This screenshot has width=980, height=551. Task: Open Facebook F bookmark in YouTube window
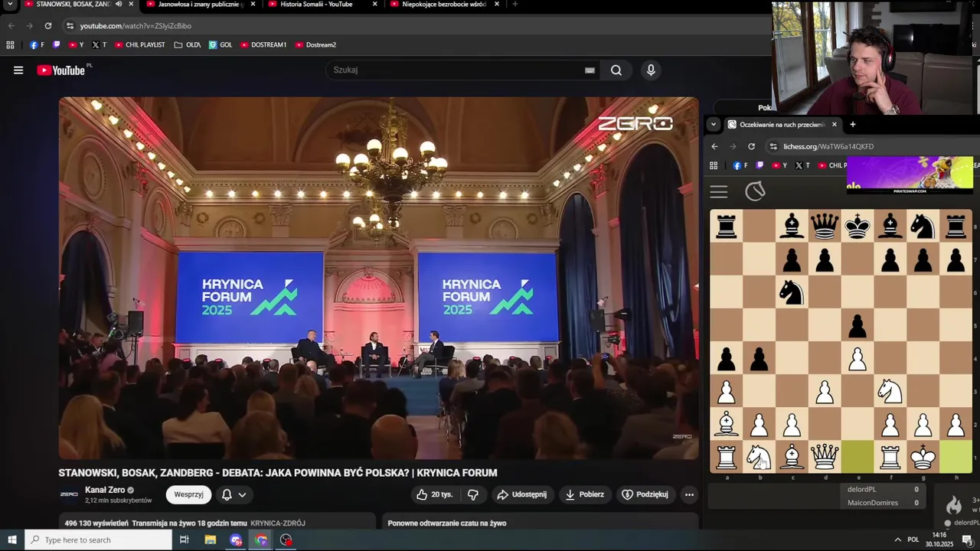[37, 45]
